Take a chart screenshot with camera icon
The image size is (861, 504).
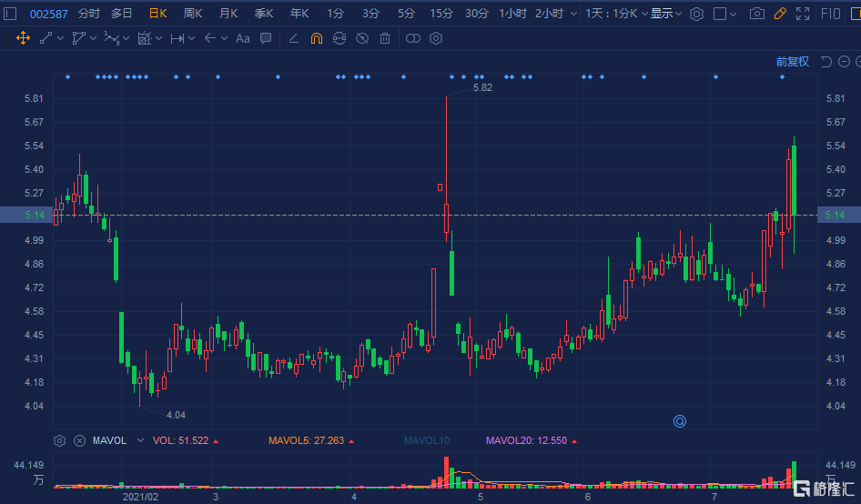click(757, 13)
